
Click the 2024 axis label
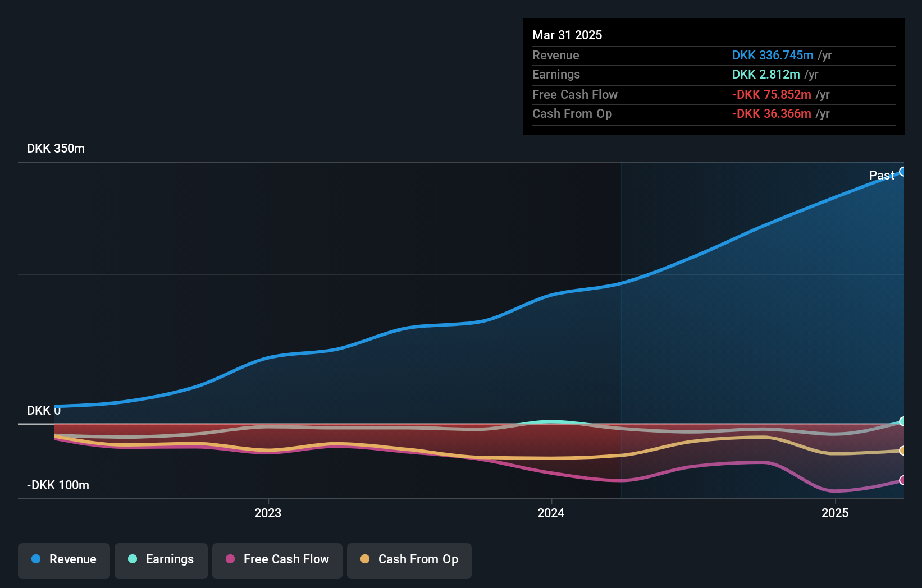(x=550, y=513)
